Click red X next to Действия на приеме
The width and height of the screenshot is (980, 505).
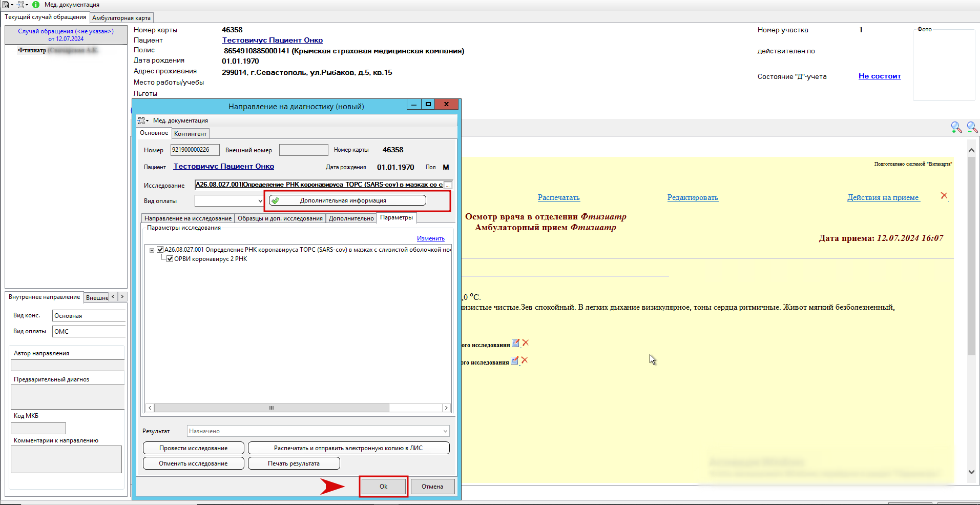click(944, 195)
